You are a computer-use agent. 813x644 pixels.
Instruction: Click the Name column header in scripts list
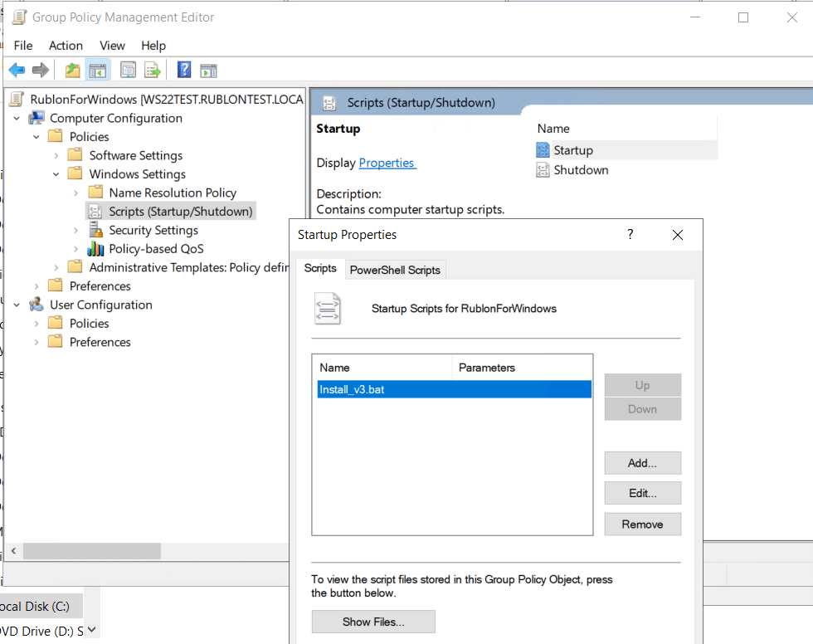[383, 368]
